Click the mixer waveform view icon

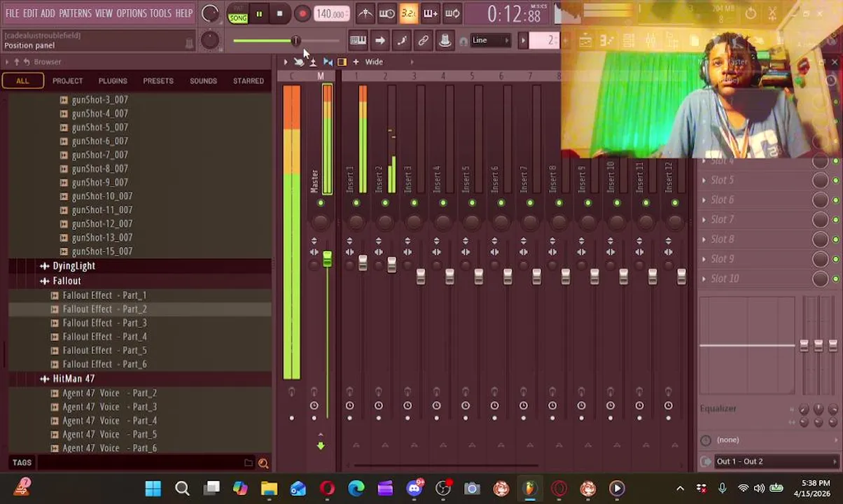tap(328, 62)
